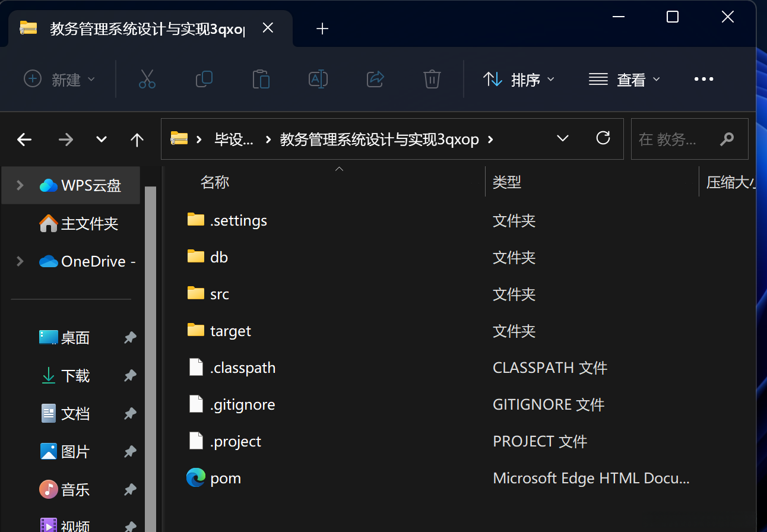The height and width of the screenshot is (532, 767).
Task: Unpin 图片 using its pin icon
Action: click(129, 452)
